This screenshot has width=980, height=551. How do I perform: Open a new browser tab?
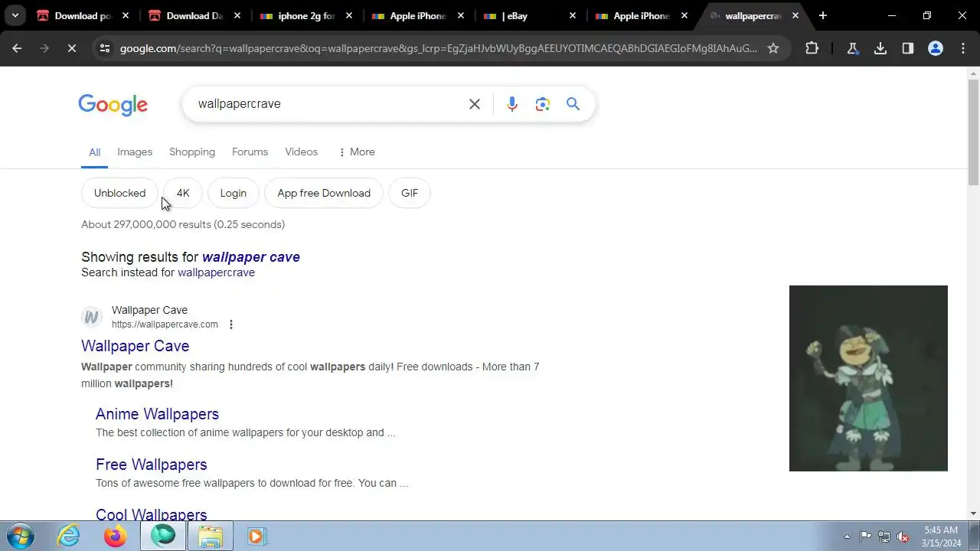coord(823,15)
